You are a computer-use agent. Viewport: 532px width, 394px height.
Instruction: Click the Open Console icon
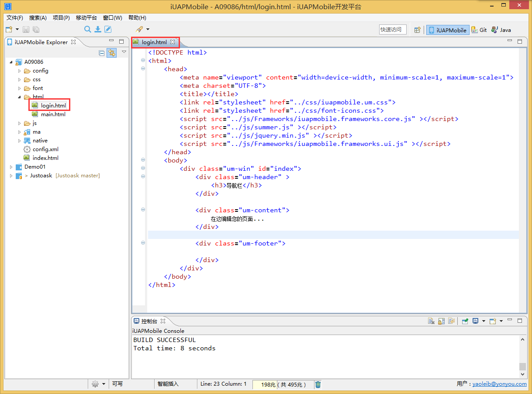coord(493,321)
